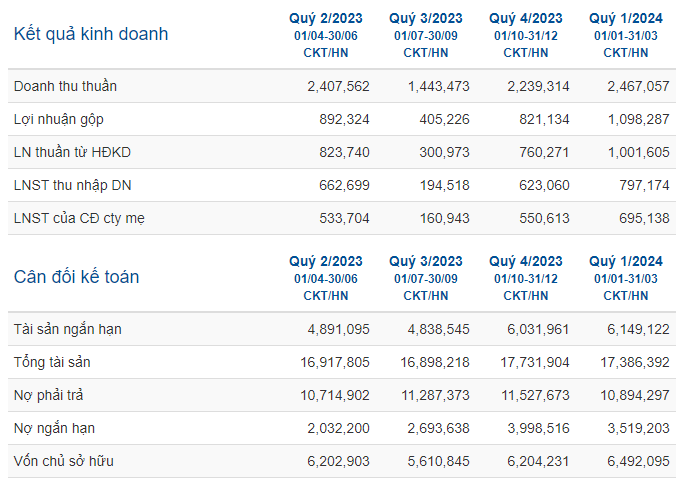Select Quý 2/2023 header in Cân đối kế toán
This screenshot has height=482, width=680.
click(x=326, y=261)
